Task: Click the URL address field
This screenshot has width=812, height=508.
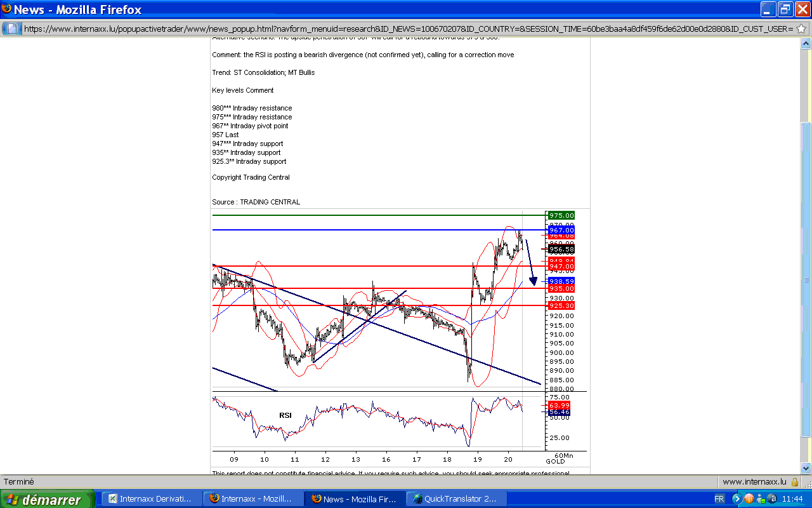Action: (408, 29)
